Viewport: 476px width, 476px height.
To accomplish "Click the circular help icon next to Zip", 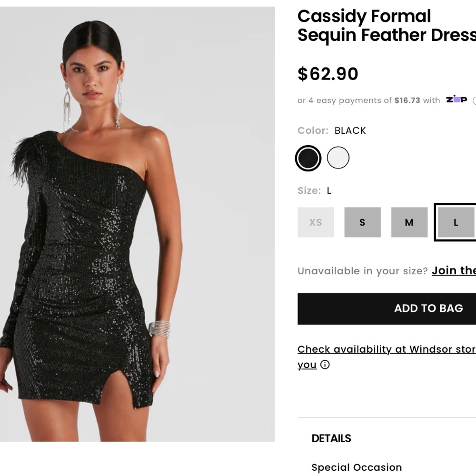I will coord(474,100).
